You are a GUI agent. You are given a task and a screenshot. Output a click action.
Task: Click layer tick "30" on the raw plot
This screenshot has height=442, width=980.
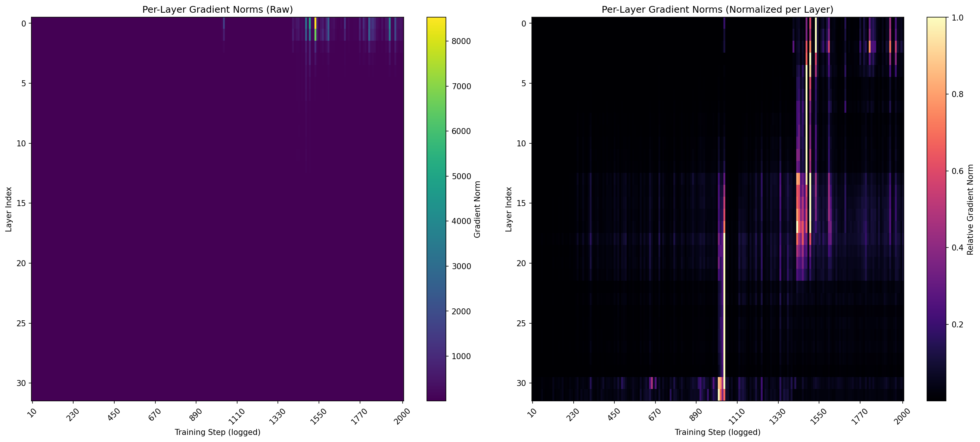tap(21, 383)
